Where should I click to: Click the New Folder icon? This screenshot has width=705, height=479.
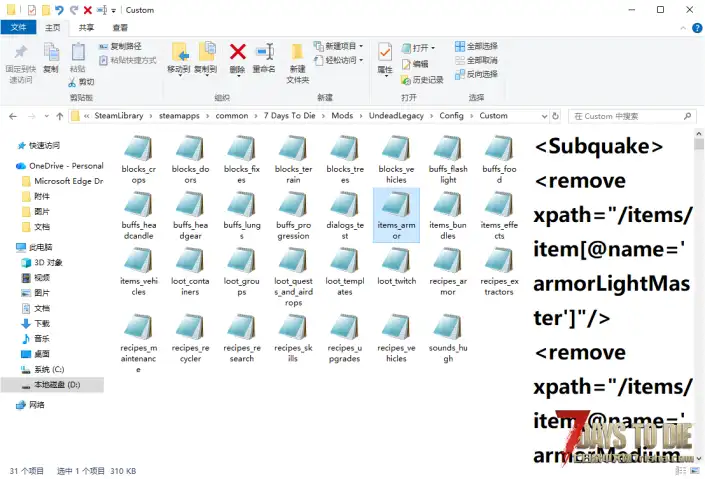pos(297,52)
